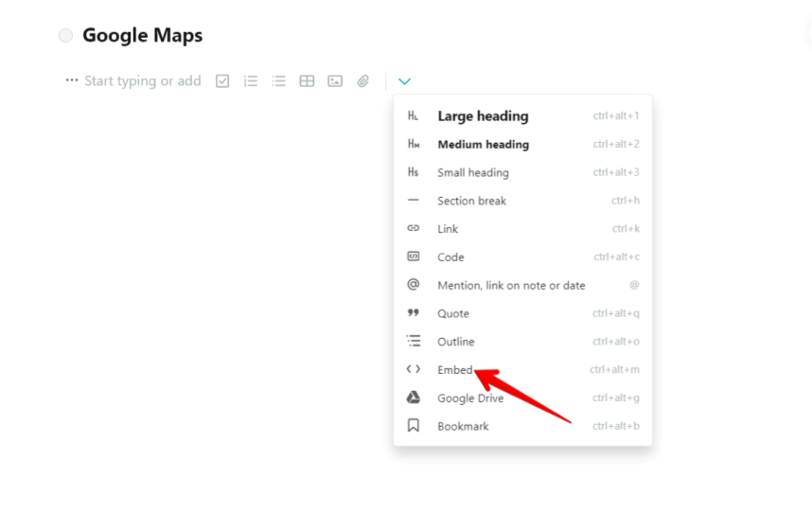Click the outline list icon
This screenshot has height=515, width=812.
[414, 341]
